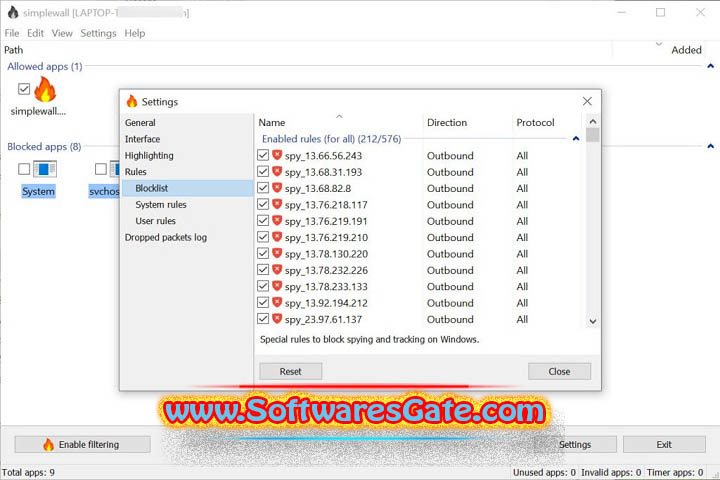The image size is (720, 480).
Task: Toggle checkbox for spy_13.76.219.191
Action: coord(263,220)
